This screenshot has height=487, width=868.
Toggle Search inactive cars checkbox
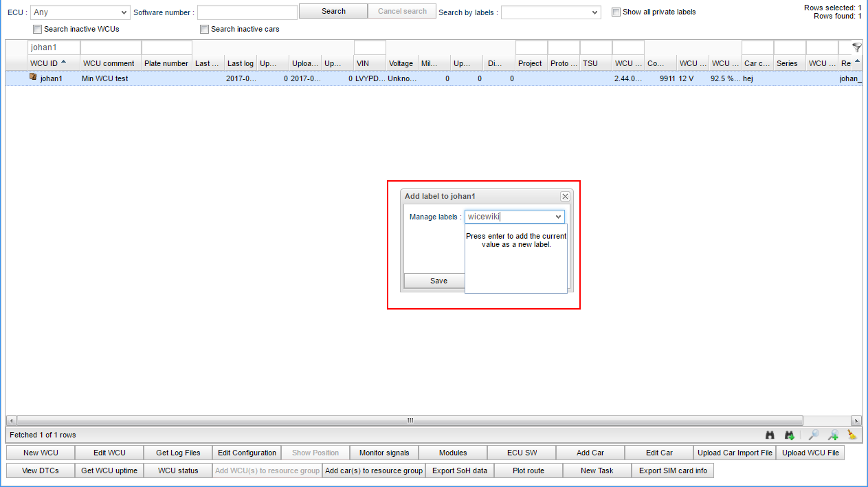click(205, 30)
